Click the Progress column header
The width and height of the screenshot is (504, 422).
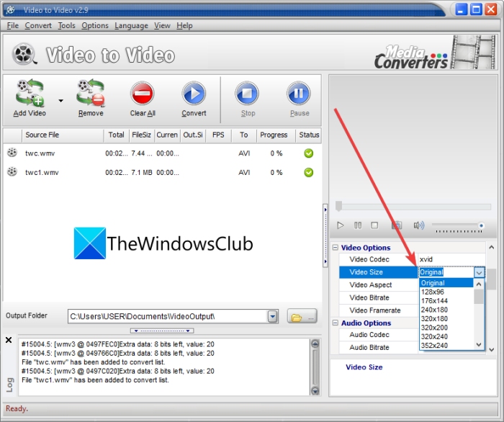point(276,135)
